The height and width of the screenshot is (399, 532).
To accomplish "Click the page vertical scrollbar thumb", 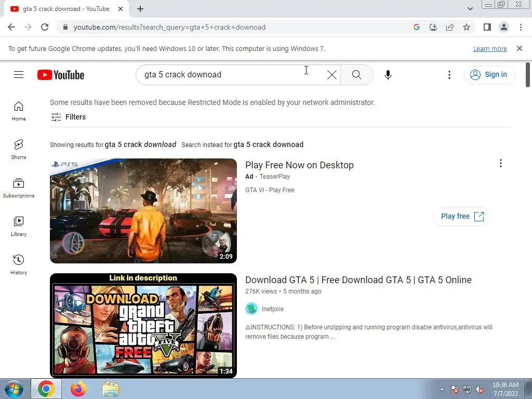I will click(x=528, y=75).
